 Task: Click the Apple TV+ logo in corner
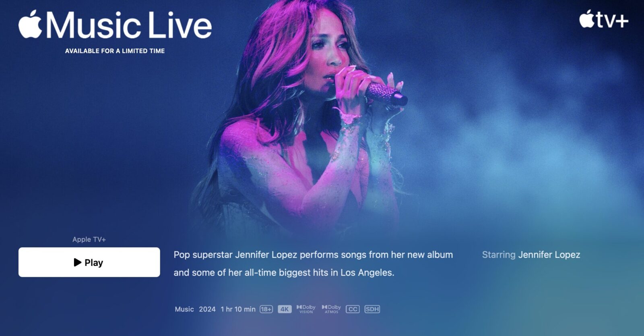click(x=603, y=19)
